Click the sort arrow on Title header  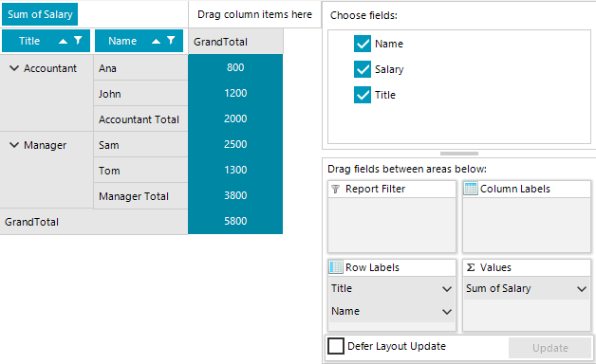63,41
